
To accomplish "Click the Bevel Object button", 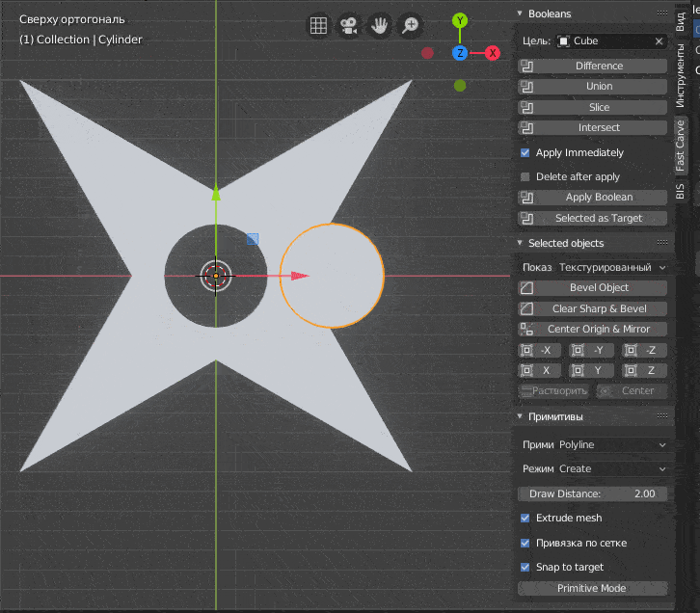I will pyautogui.click(x=592, y=288).
